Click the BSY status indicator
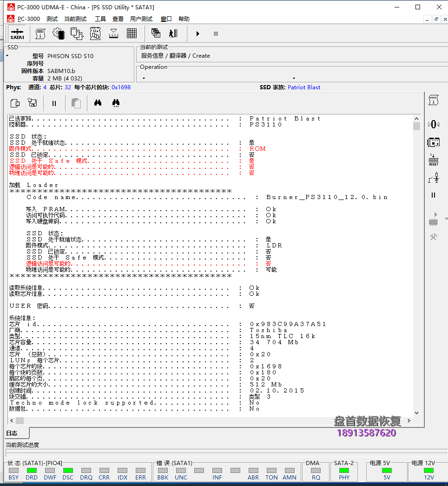 pyautogui.click(x=13, y=470)
